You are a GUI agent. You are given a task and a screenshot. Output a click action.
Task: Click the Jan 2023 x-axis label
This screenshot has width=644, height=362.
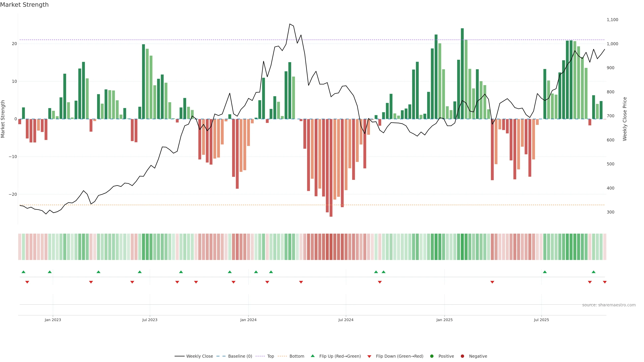click(53, 320)
